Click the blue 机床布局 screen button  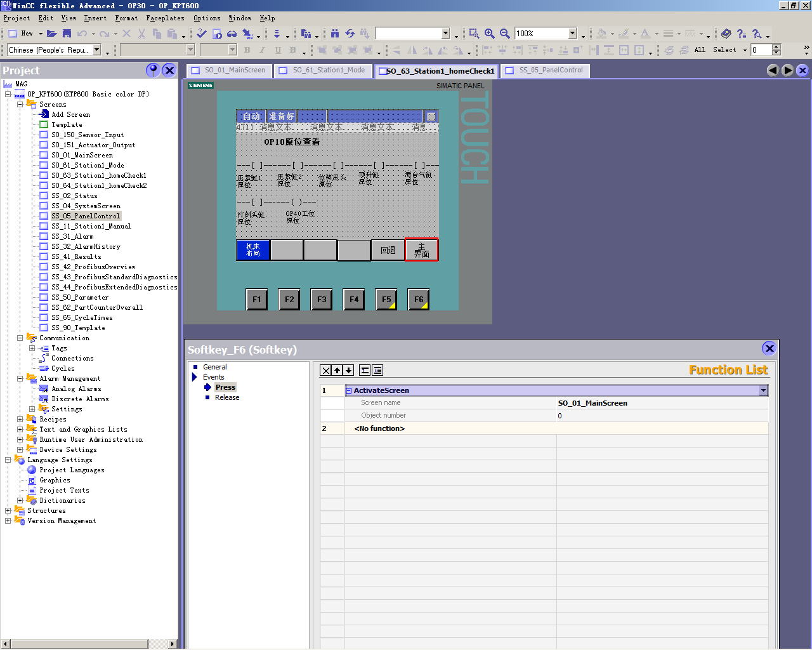coord(253,250)
